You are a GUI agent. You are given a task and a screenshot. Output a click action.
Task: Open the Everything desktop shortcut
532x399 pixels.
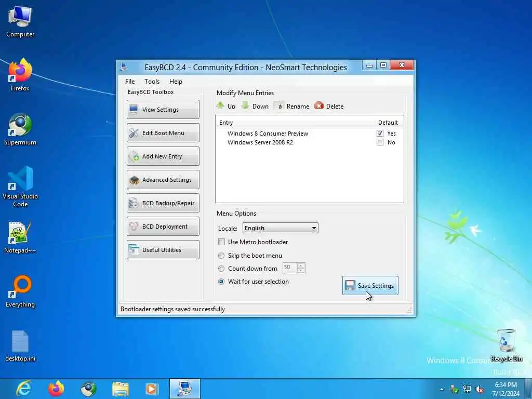pyautogui.click(x=20, y=291)
